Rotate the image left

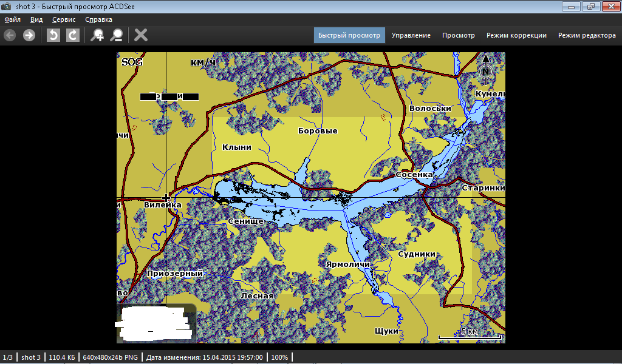click(53, 35)
